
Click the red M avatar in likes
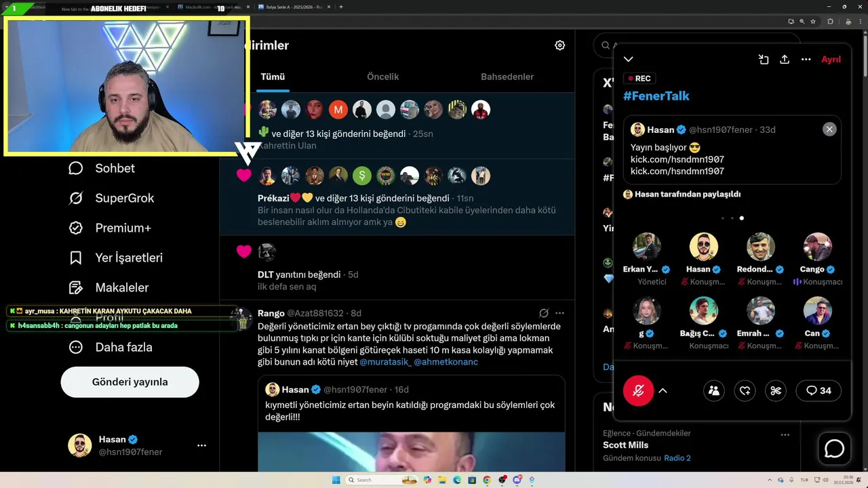click(x=338, y=109)
